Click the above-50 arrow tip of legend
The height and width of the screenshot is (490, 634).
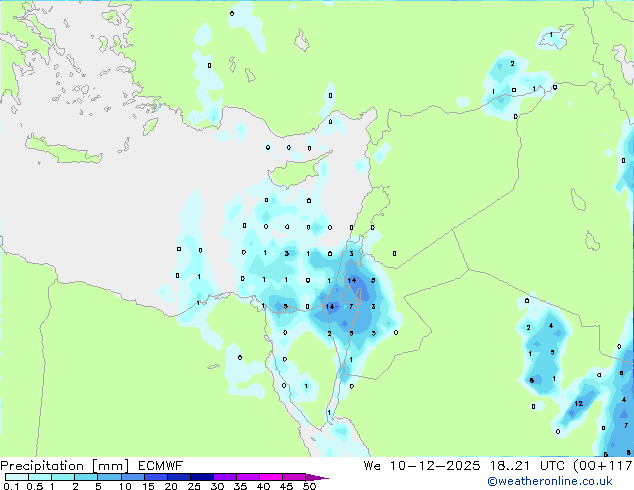point(317,477)
